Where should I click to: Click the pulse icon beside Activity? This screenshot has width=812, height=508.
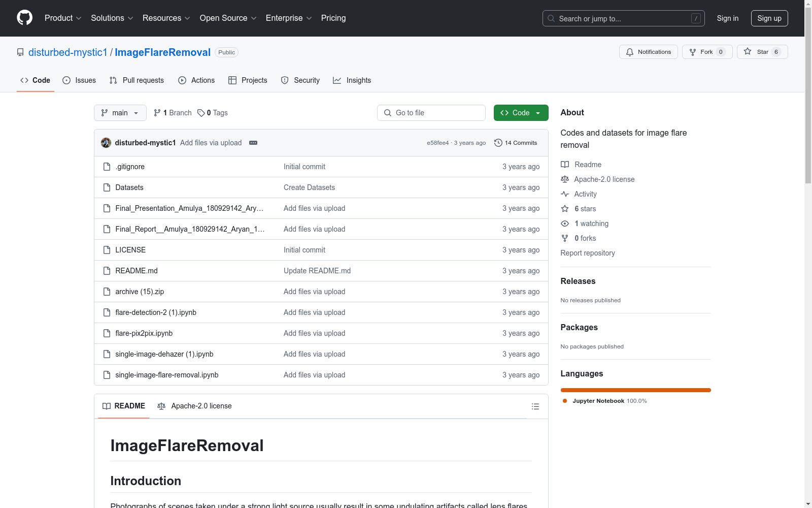click(565, 194)
